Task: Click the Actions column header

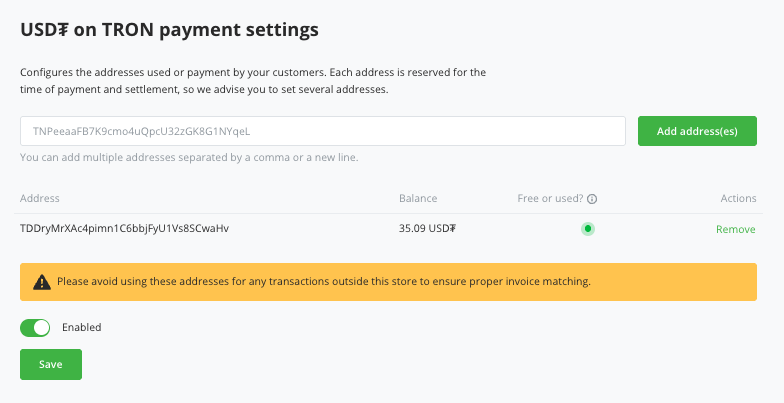Action: tap(738, 198)
